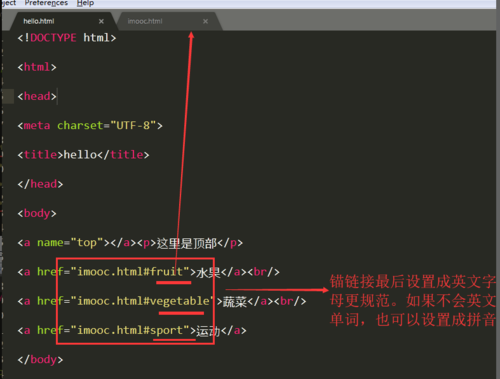Click the 蔬菜 link text in code

235,302
